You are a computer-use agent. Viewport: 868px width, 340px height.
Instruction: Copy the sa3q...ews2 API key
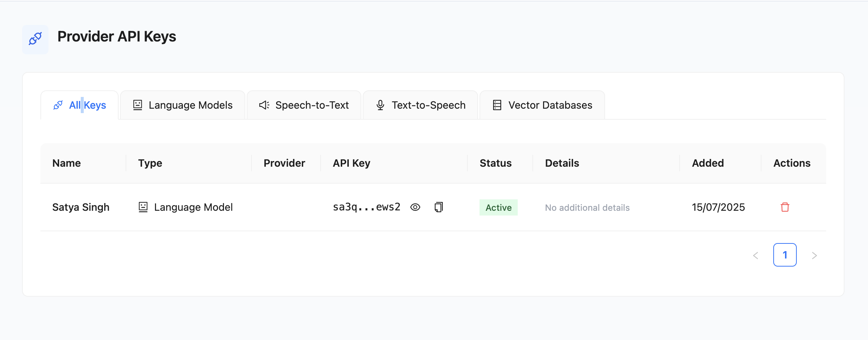(x=439, y=207)
